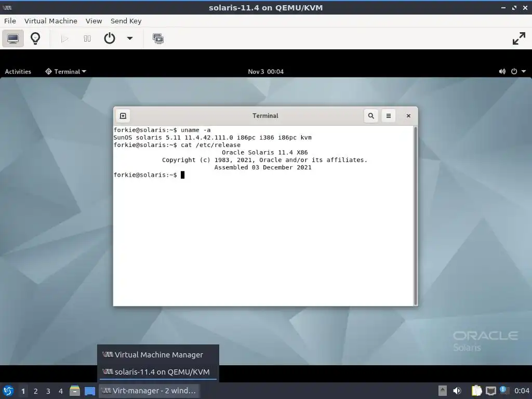Viewport: 532px width, 399px height.
Task: Click the Nov 3 00:04 clock
Action: click(265, 72)
